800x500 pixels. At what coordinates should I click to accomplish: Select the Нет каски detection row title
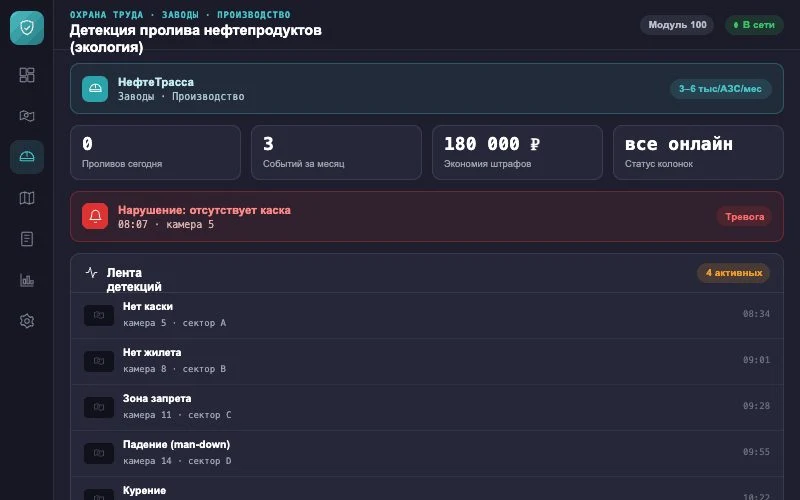(x=148, y=307)
